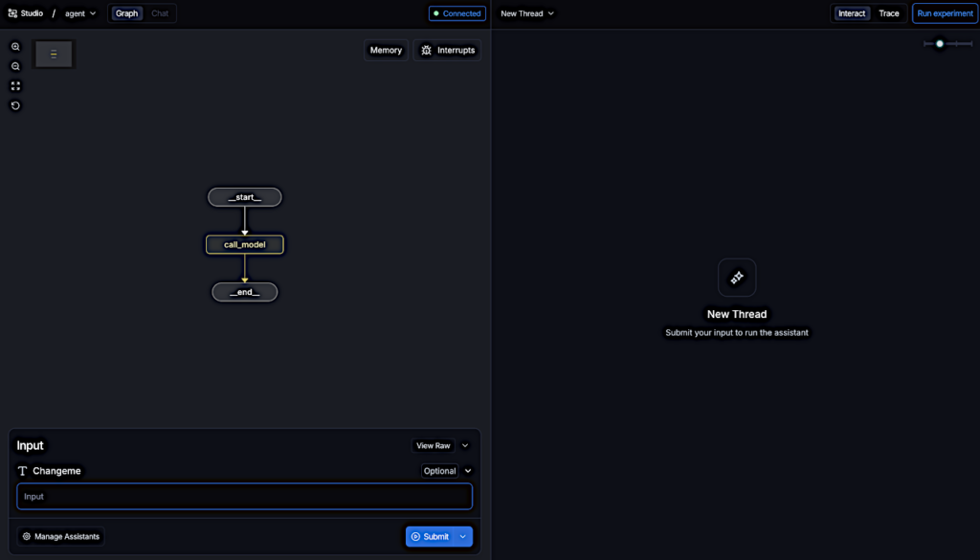Click the reset graph layout icon

click(15, 105)
